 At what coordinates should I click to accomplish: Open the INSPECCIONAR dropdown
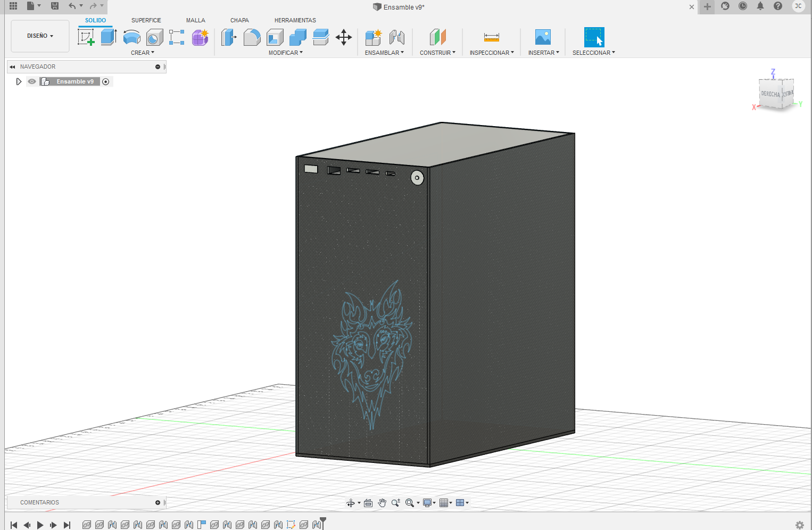[x=492, y=53]
